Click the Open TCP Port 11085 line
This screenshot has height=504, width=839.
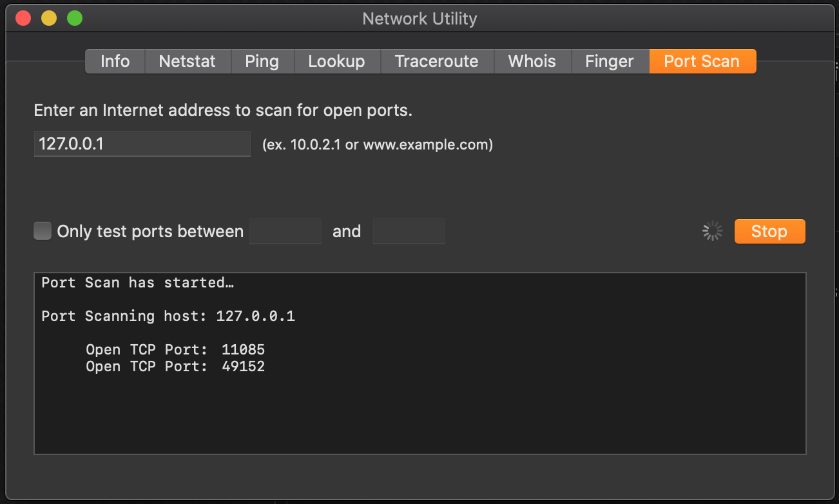(x=175, y=350)
